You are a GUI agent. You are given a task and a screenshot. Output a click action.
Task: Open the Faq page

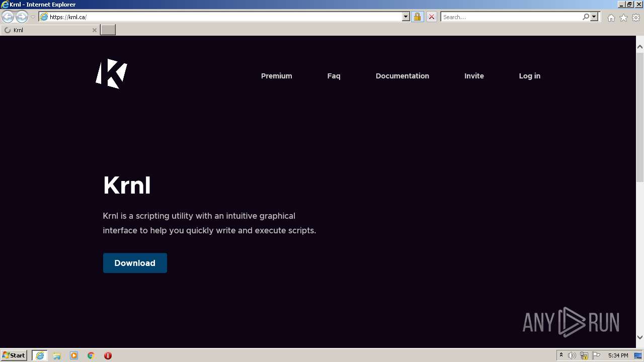[334, 76]
